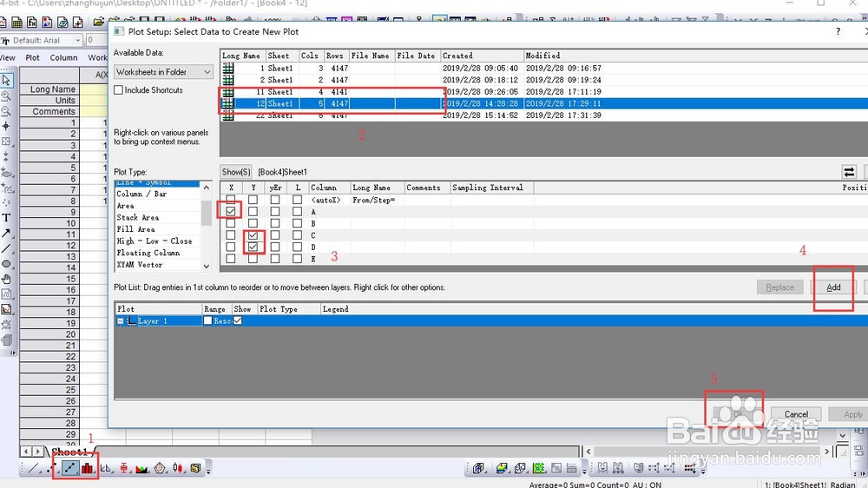868x488 pixels.
Task: Click the Modified column header
Action: pyautogui.click(x=695, y=56)
